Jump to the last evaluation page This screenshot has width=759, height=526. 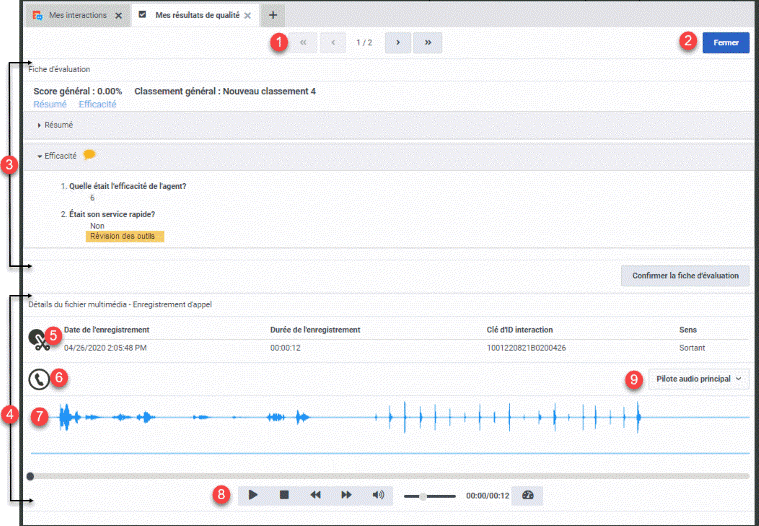click(429, 43)
